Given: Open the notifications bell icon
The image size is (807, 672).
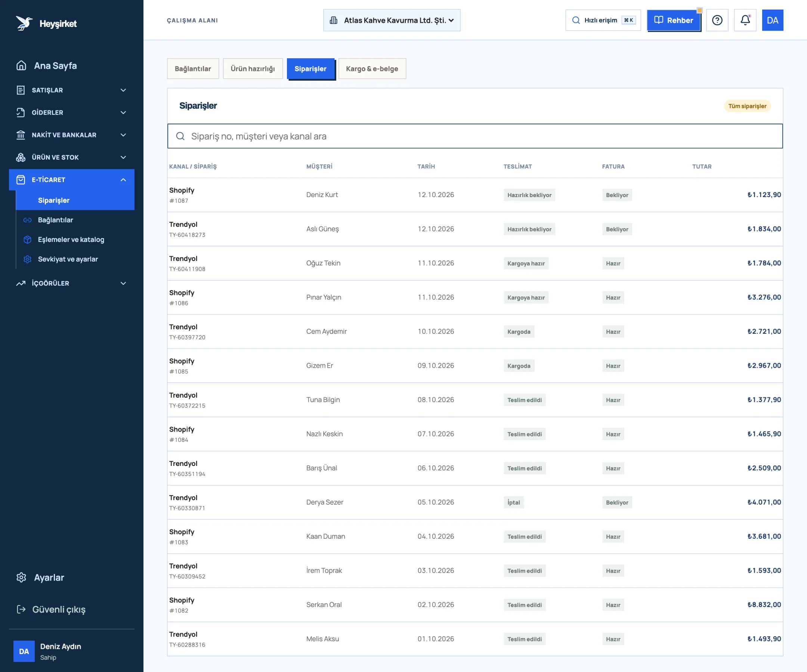Looking at the screenshot, I should tap(745, 21).
